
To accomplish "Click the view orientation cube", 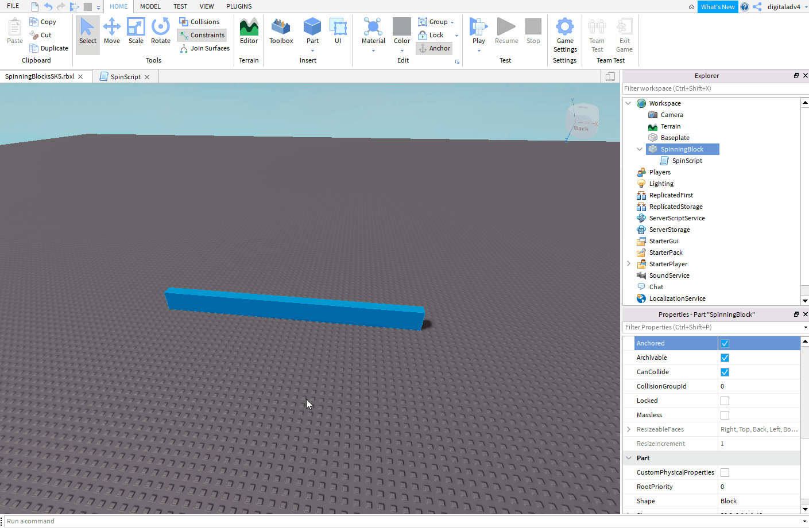I will [582, 121].
